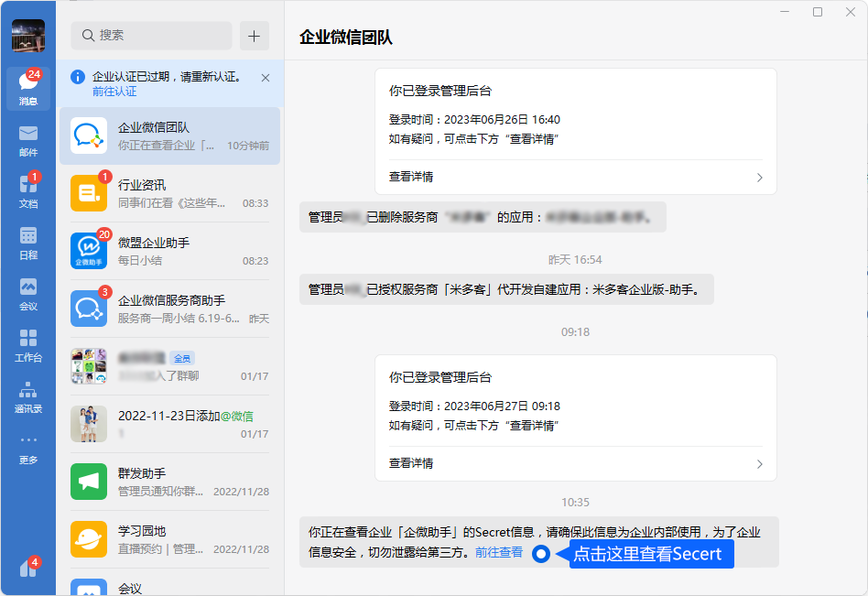This screenshot has height=596, width=868.
Task: Click the 前往查看 link for Secret
Action: pyautogui.click(x=499, y=553)
